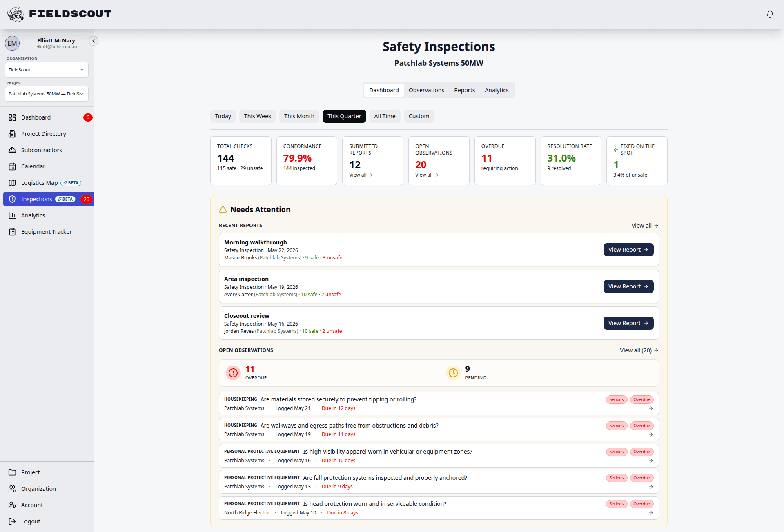784x532 pixels.
Task: Click Overdue 11 stat card
Action: [x=505, y=161]
